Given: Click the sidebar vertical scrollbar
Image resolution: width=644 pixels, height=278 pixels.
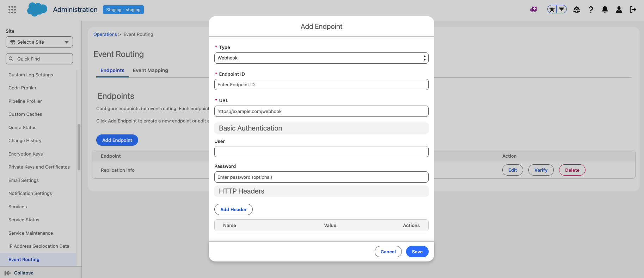Looking at the screenshot, I should 79,147.
